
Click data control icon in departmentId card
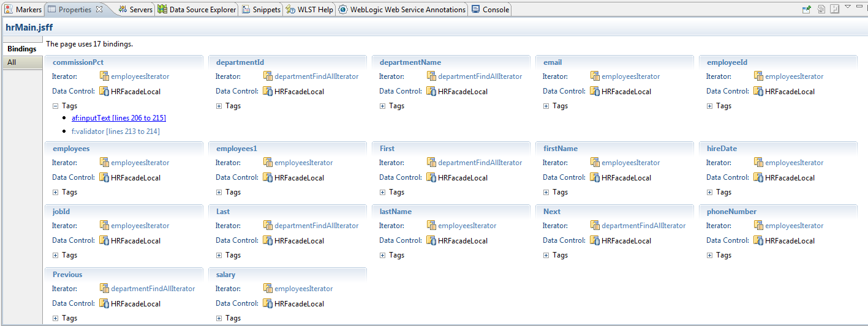(268, 91)
